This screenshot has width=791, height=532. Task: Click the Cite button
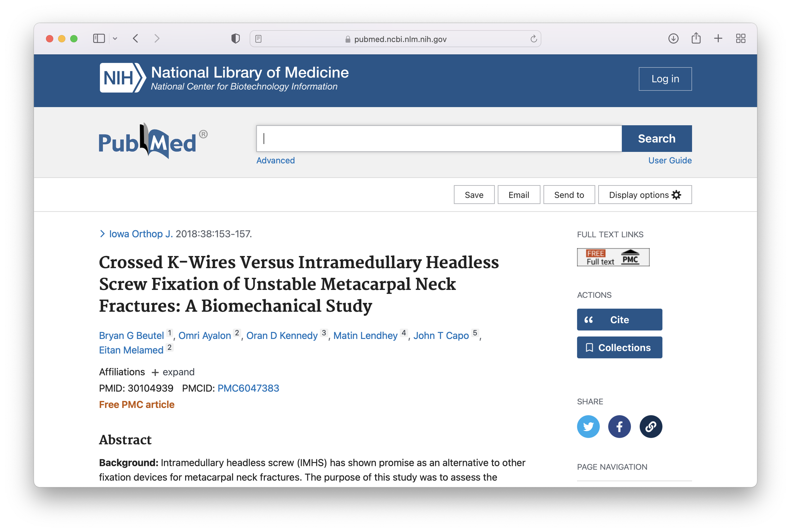pyautogui.click(x=619, y=320)
